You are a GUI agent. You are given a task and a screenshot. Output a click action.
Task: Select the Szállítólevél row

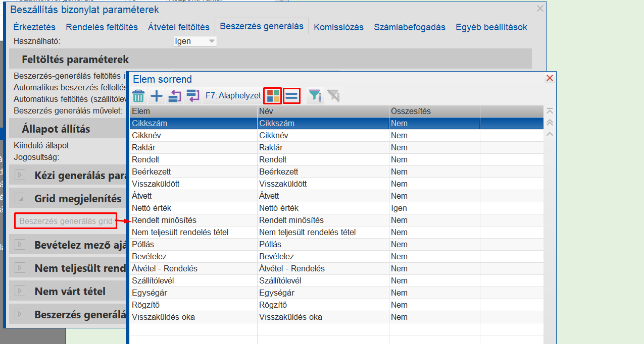(202, 280)
